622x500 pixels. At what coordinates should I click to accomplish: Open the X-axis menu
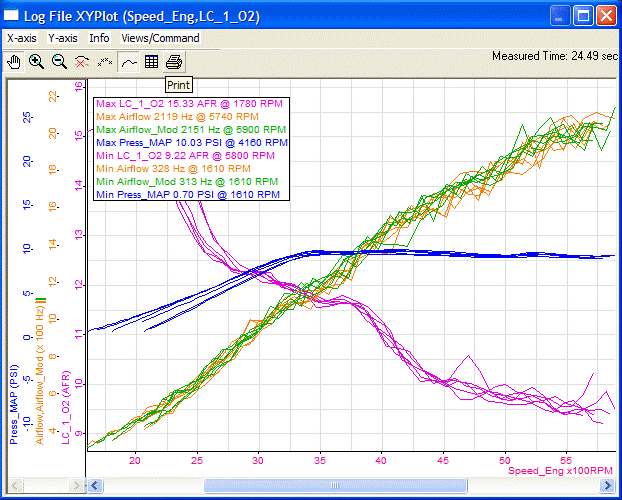(x=22, y=38)
